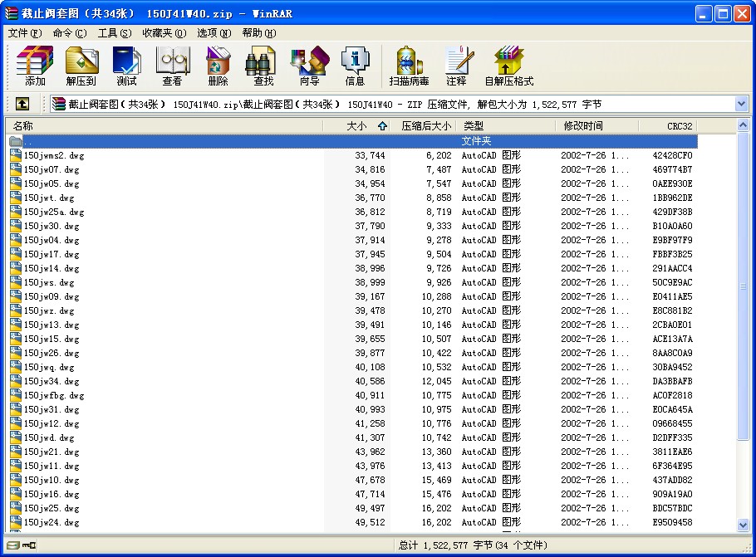Viewport: 756px width, 557px height.
Task: Go up one folder level button
Action: tap(22, 104)
